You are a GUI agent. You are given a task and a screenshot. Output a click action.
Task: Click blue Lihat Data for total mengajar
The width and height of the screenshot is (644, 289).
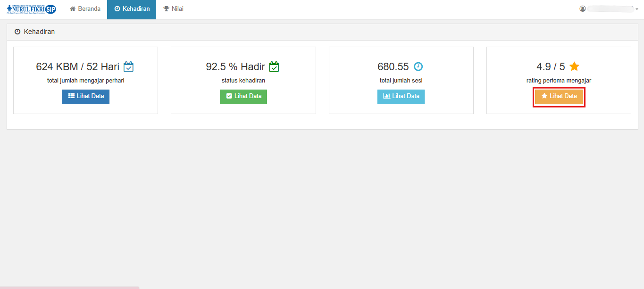tap(85, 97)
